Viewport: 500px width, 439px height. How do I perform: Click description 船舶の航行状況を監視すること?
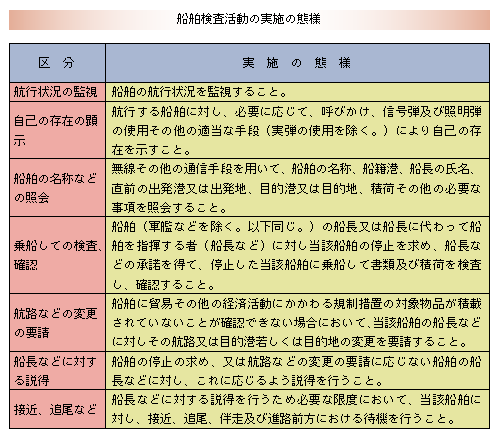(x=199, y=92)
